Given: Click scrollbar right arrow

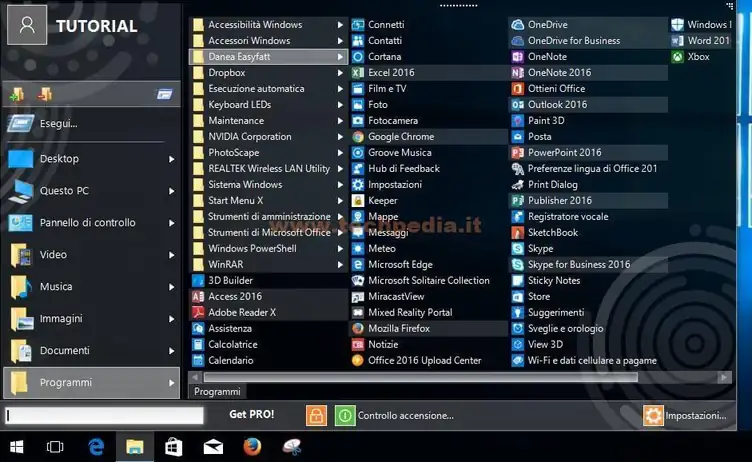Looking at the screenshot, I should [724, 378].
